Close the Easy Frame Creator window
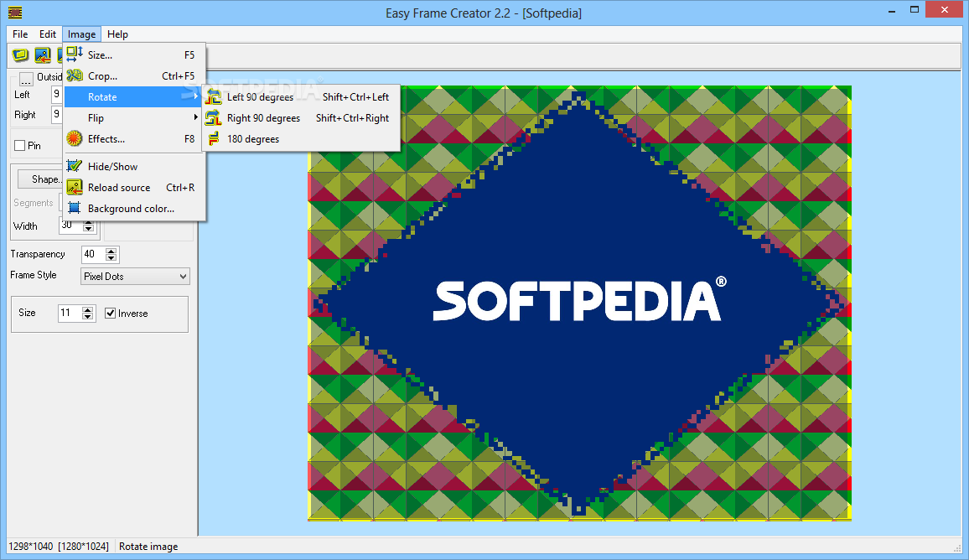The width and height of the screenshot is (969, 560). click(945, 9)
